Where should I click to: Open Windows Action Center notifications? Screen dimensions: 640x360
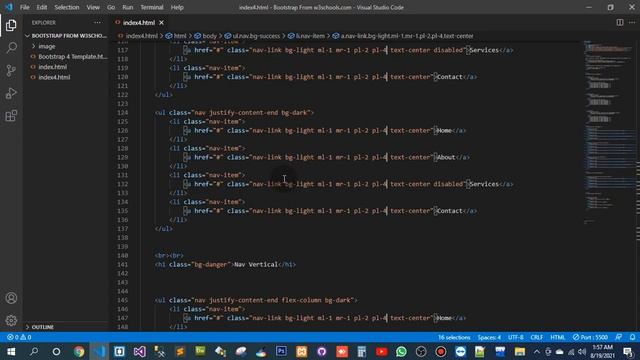tap(628, 351)
